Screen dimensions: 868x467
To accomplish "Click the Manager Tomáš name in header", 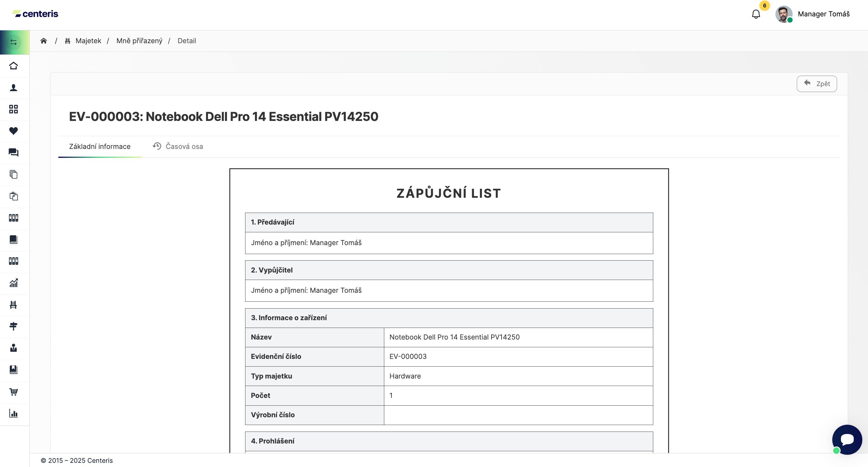I will (x=824, y=14).
